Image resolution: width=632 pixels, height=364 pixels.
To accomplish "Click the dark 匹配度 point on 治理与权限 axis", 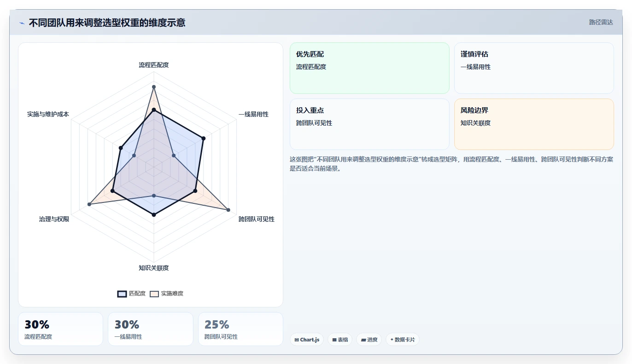I will pos(112,191).
